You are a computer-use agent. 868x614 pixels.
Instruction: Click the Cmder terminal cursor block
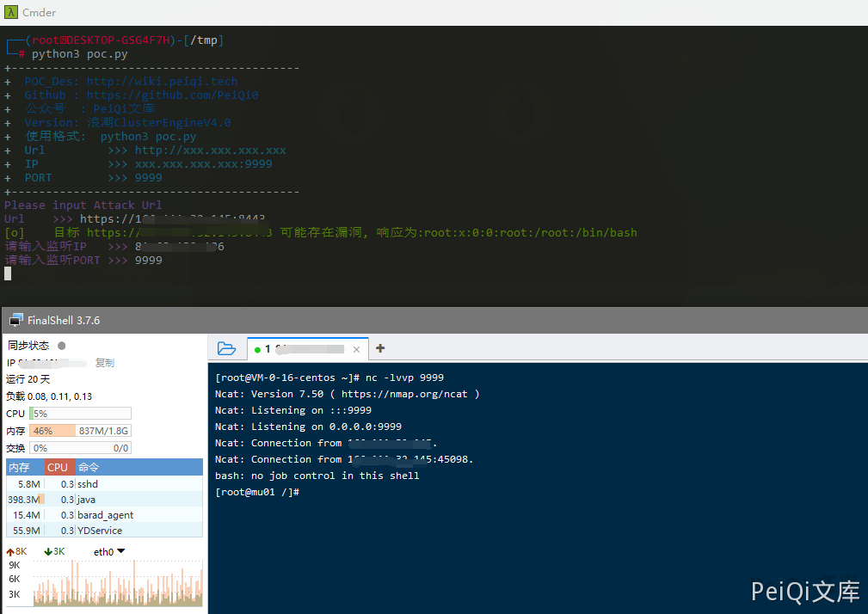pos(8,273)
